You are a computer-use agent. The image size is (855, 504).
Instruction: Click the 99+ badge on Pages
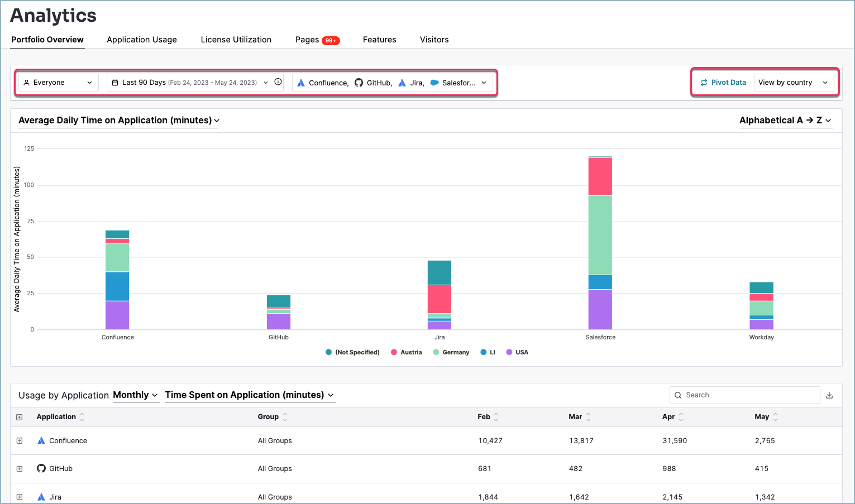click(331, 40)
